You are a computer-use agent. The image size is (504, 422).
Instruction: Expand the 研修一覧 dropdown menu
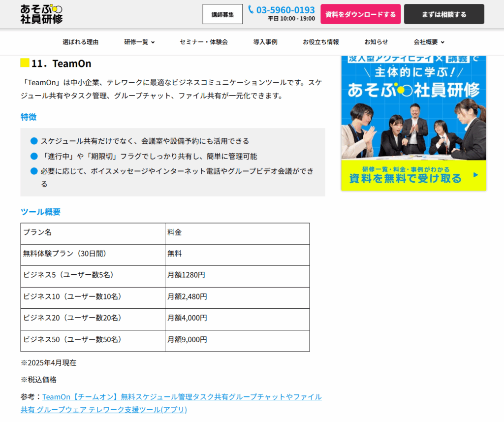[139, 42]
